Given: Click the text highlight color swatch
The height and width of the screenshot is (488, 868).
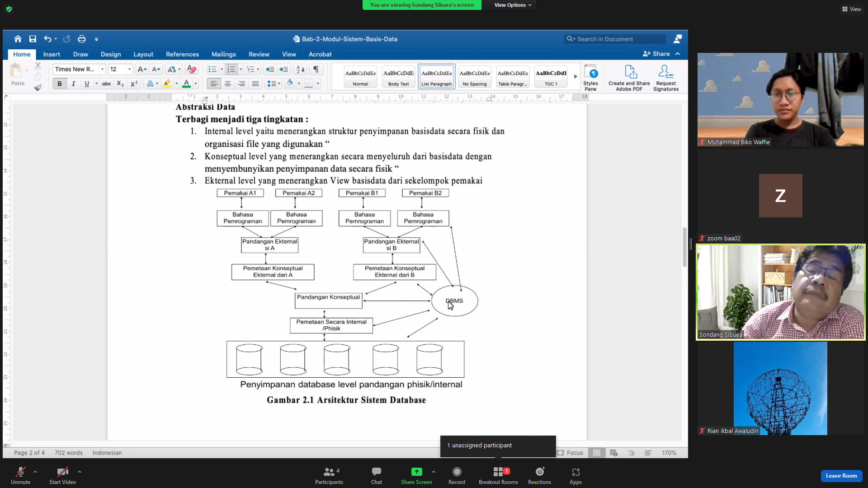Looking at the screenshot, I should pos(167,84).
